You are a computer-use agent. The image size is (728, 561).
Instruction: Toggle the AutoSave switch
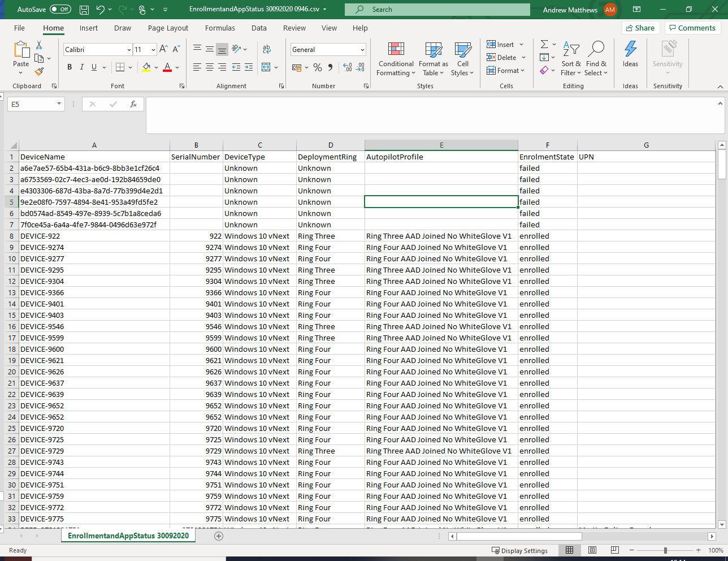[60, 9]
